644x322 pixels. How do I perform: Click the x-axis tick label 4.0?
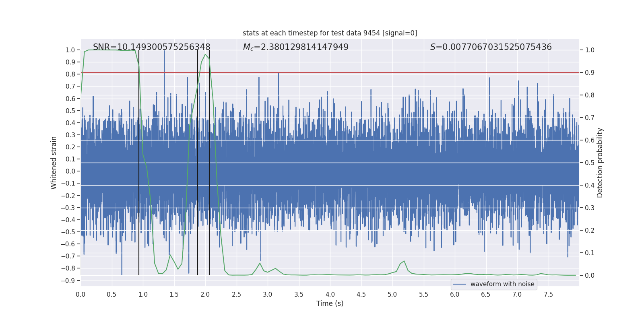tap(330, 294)
